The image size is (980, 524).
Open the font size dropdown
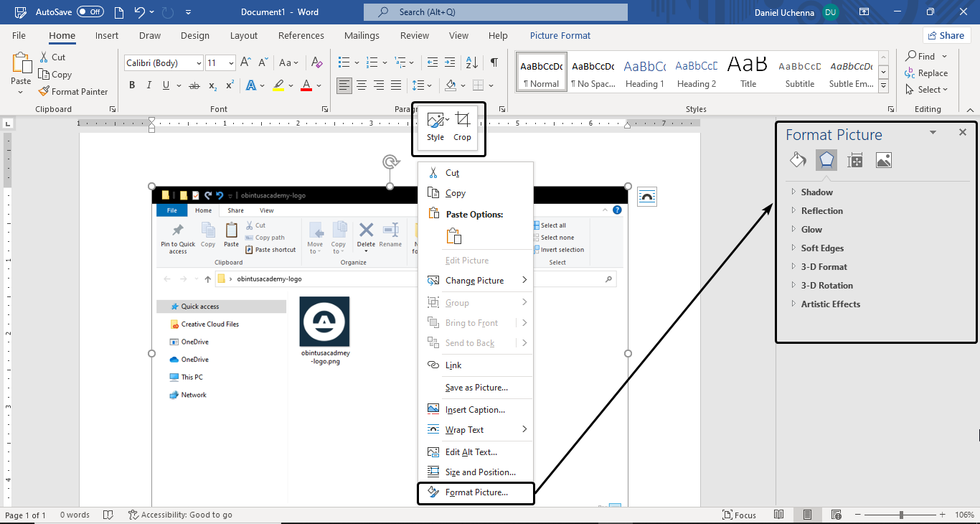click(230, 62)
